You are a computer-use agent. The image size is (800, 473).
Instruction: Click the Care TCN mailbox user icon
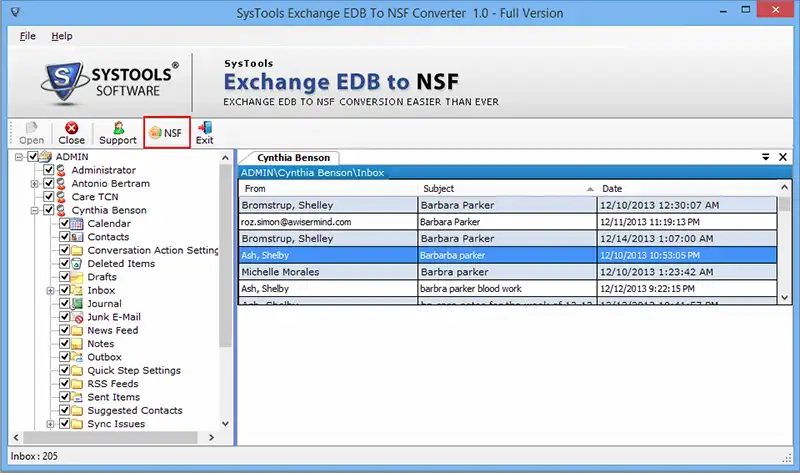[61, 196]
